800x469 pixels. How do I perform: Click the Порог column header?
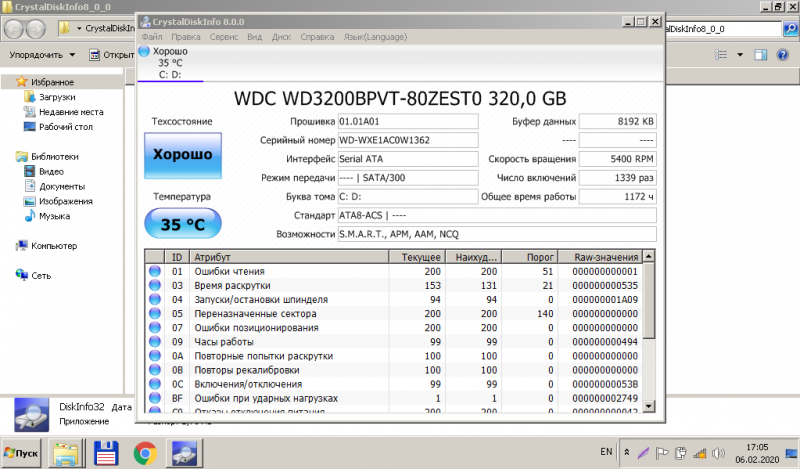(x=530, y=257)
